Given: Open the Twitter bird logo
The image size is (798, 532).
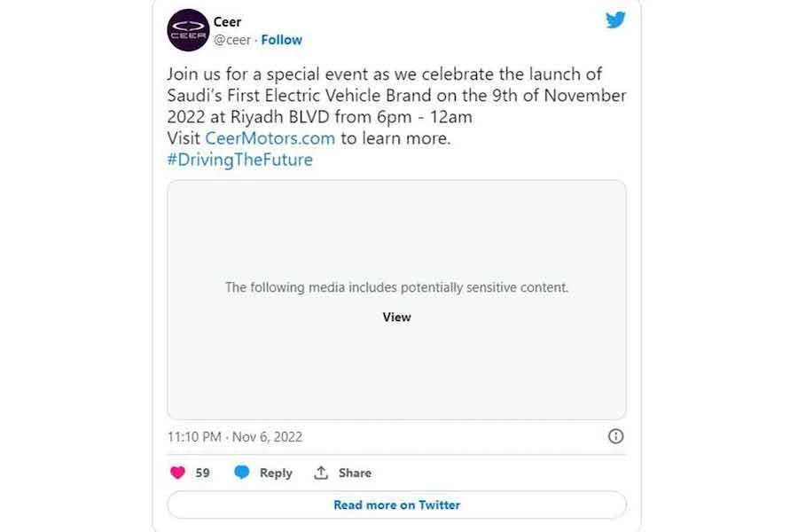Looking at the screenshot, I should (615, 20).
